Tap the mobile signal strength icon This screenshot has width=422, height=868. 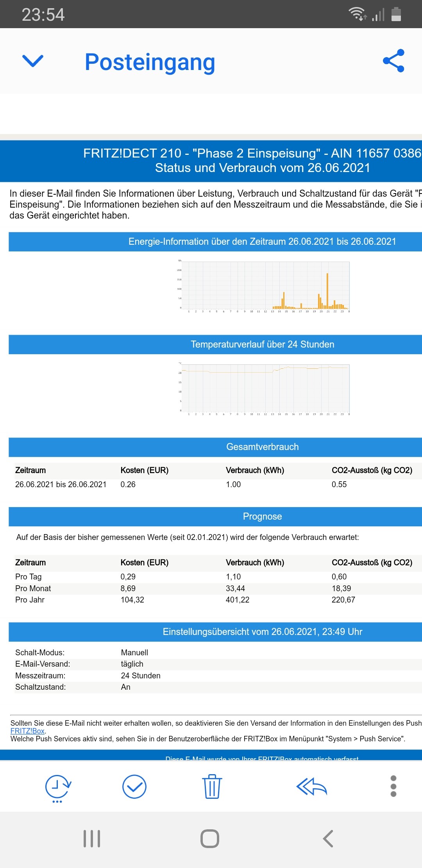378,14
